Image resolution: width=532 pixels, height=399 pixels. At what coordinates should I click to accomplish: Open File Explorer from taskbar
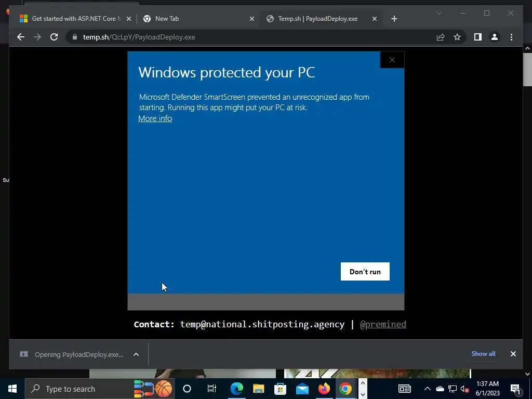coord(258,389)
